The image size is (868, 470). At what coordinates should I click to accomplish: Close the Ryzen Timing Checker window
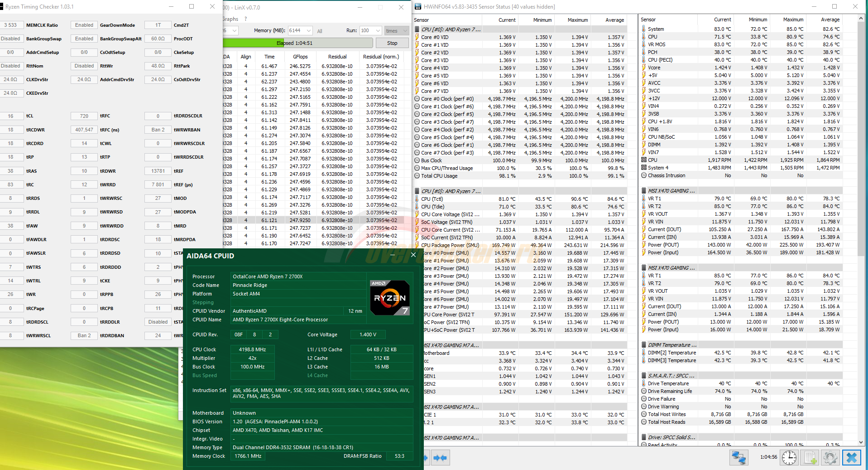[x=212, y=7]
